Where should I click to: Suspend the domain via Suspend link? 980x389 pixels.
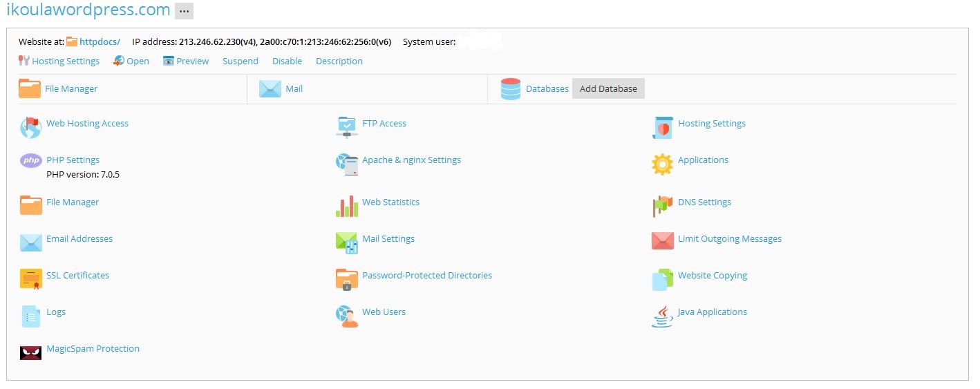(241, 61)
